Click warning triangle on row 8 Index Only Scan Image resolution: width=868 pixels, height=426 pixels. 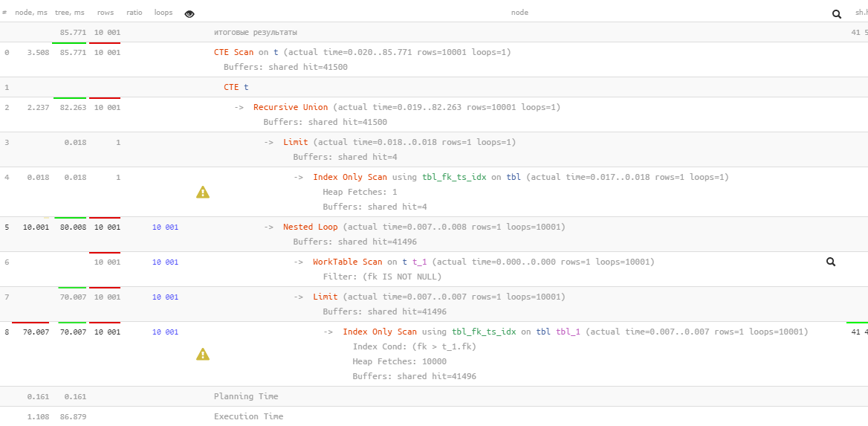pyautogui.click(x=203, y=355)
